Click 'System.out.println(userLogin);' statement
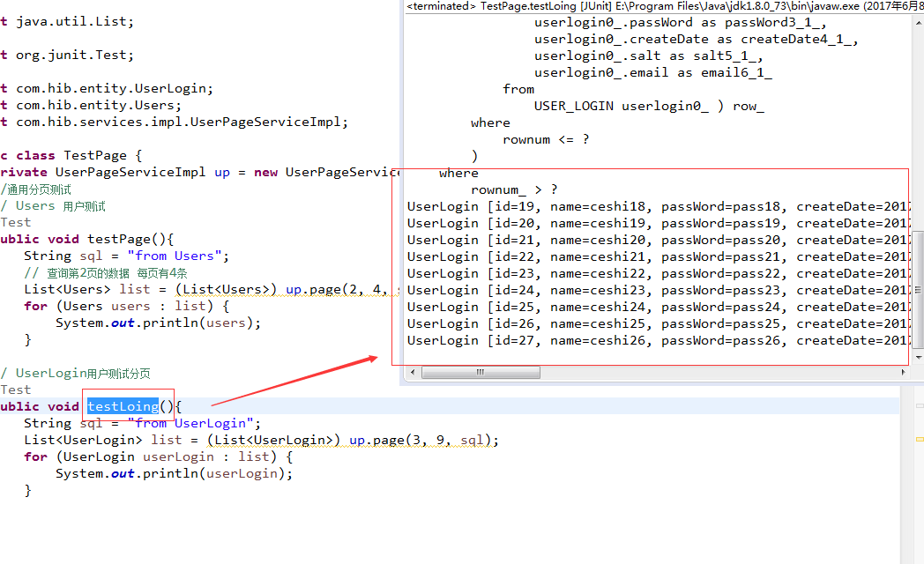Screen dimensions: 924x564 (174, 474)
